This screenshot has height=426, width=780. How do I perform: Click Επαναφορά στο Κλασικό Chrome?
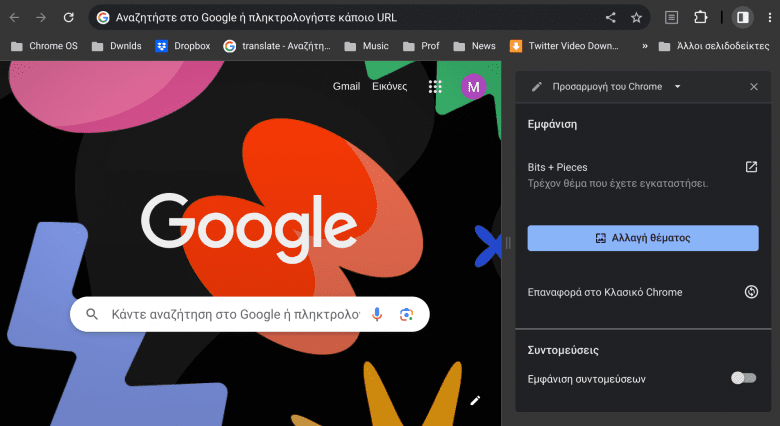click(605, 292)
